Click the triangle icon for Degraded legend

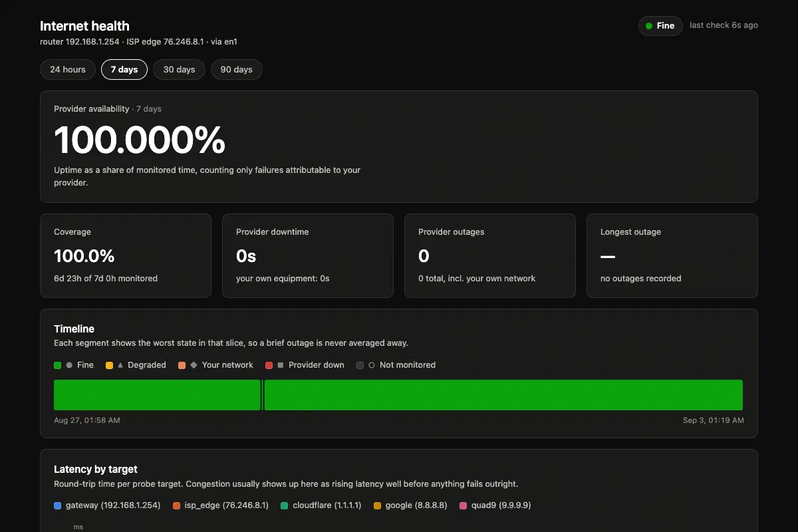click(x=120, y=365)
